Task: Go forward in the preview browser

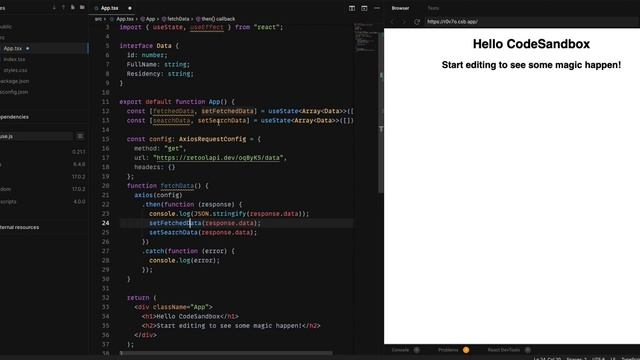Action: 404,22
